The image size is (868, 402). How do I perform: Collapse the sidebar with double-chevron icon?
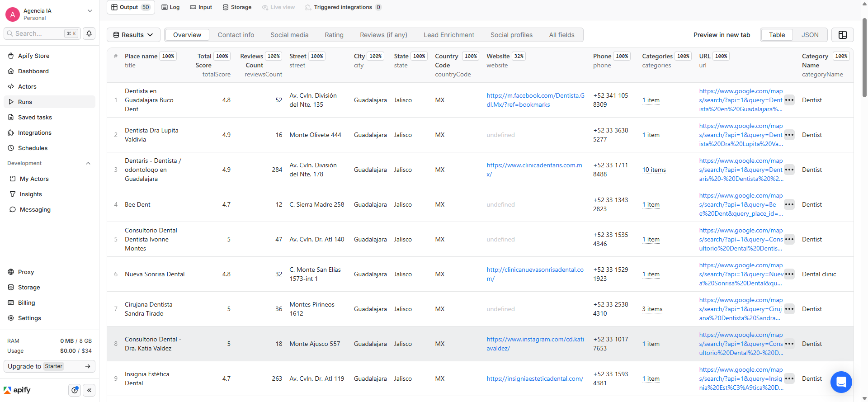pos(89,390)
